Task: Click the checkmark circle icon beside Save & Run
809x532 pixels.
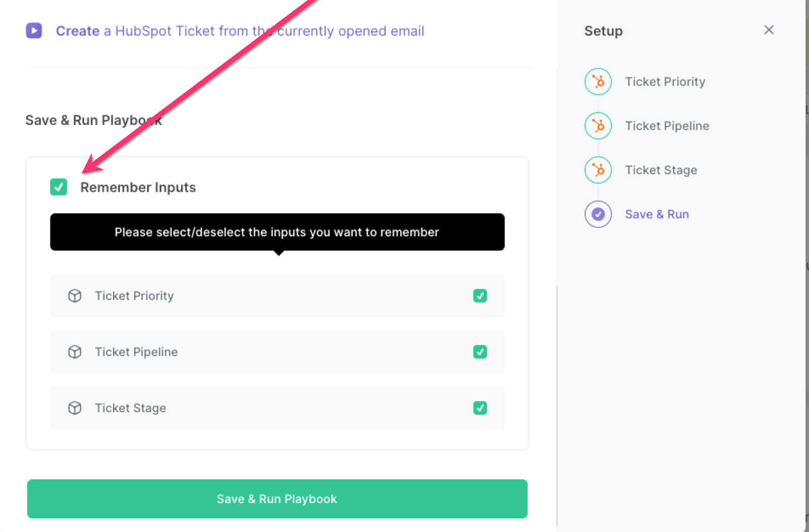Action: point(598,214)
